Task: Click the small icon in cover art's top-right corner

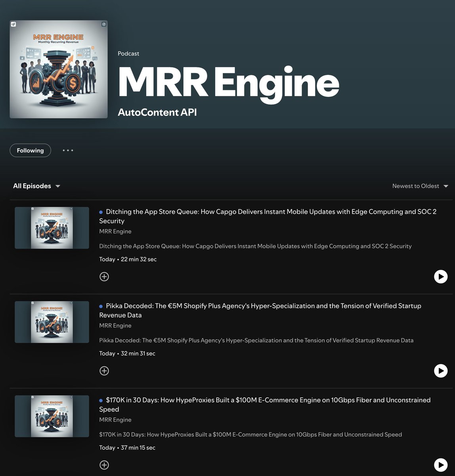Action: coord(104,24)
